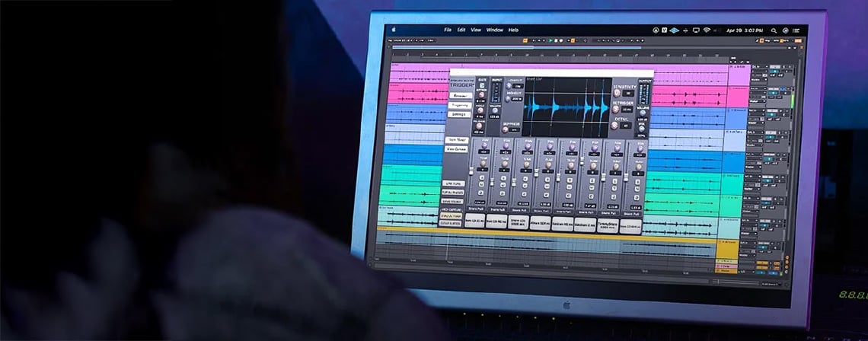Click the first channel strip's Tune knob
868x341 pixels.
(x=483, y=164)
